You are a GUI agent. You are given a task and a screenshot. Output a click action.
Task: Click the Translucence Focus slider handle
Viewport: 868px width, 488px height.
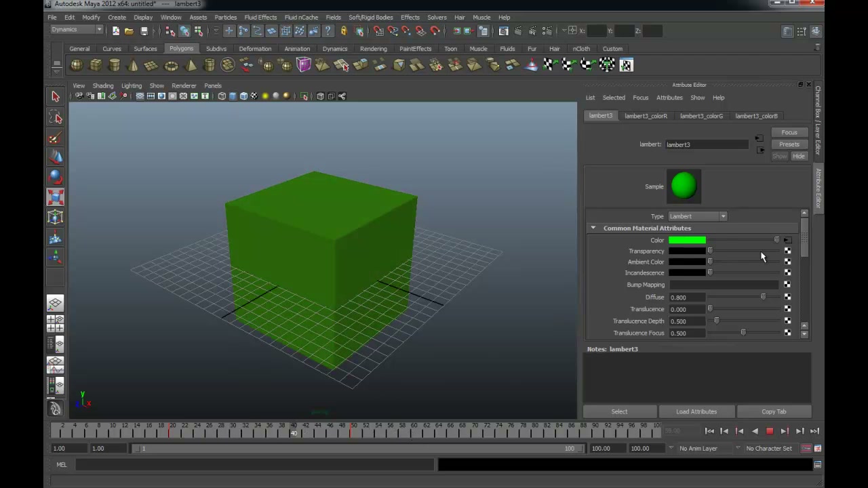743,333
